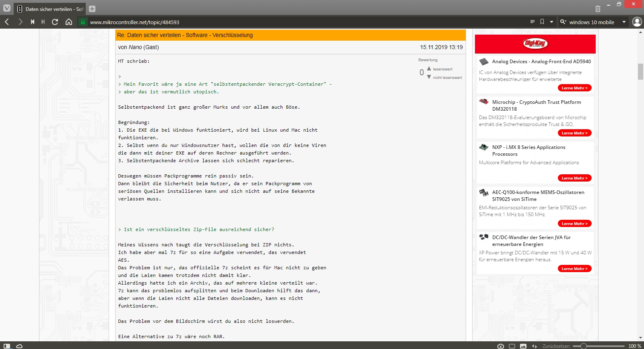
Task: Go forward to the next page
Action: 20,22
